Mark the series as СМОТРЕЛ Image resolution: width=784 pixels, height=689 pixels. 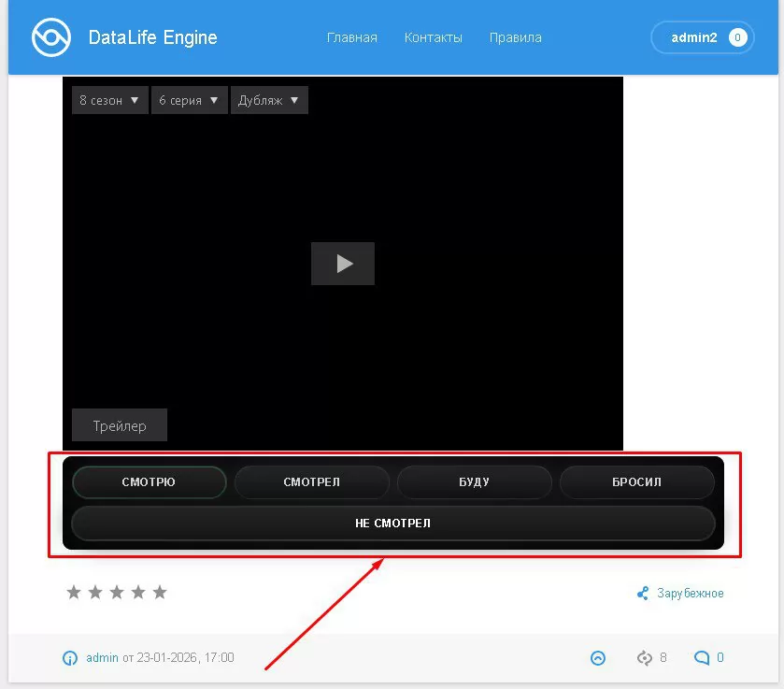(x=311, y=482)
